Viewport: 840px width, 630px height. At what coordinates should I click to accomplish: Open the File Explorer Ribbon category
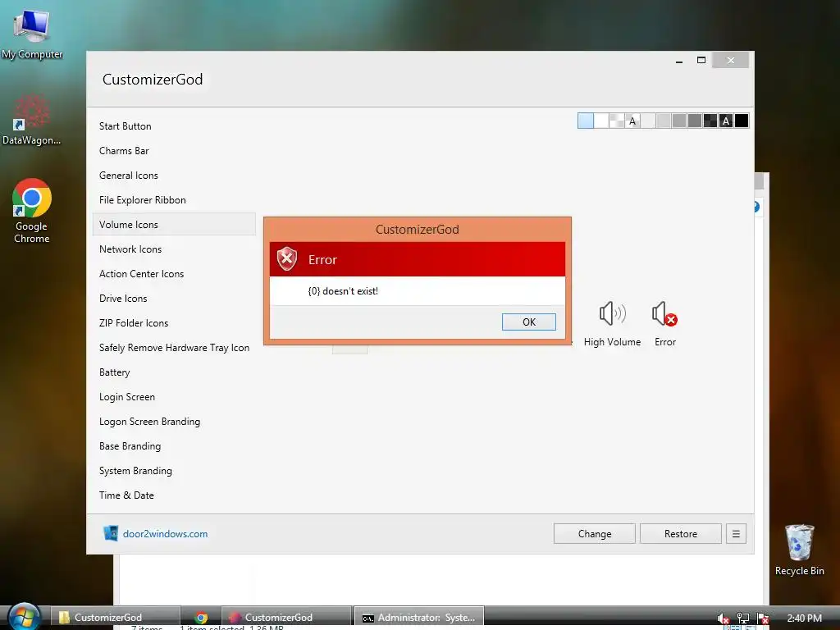click(142, 200)
